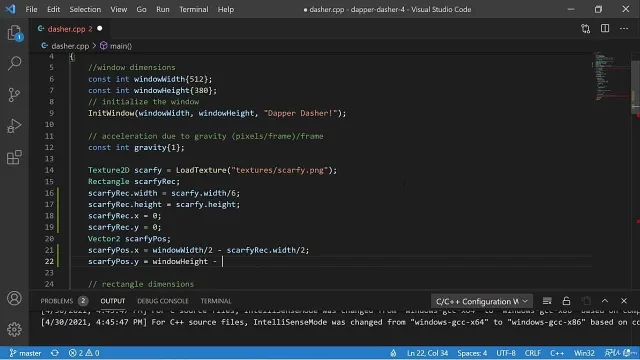Change line endings via CRLF

[533, 353]
